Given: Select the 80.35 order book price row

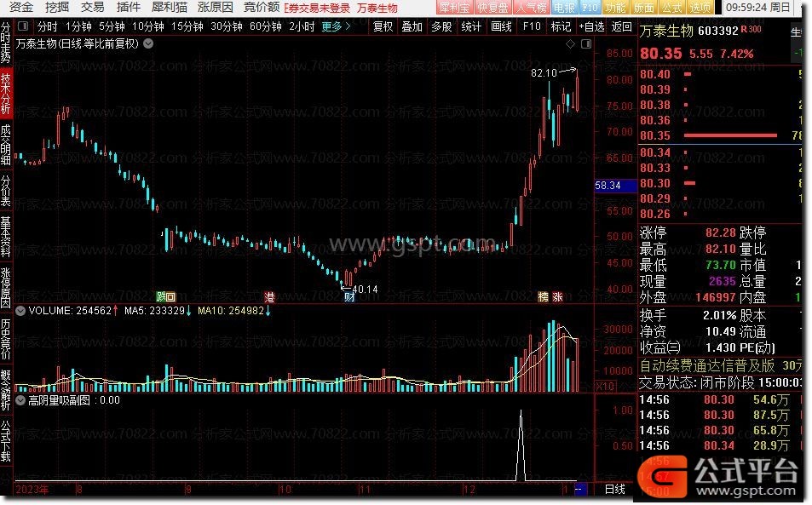Looking at the screenshot, I should point(720,135).
